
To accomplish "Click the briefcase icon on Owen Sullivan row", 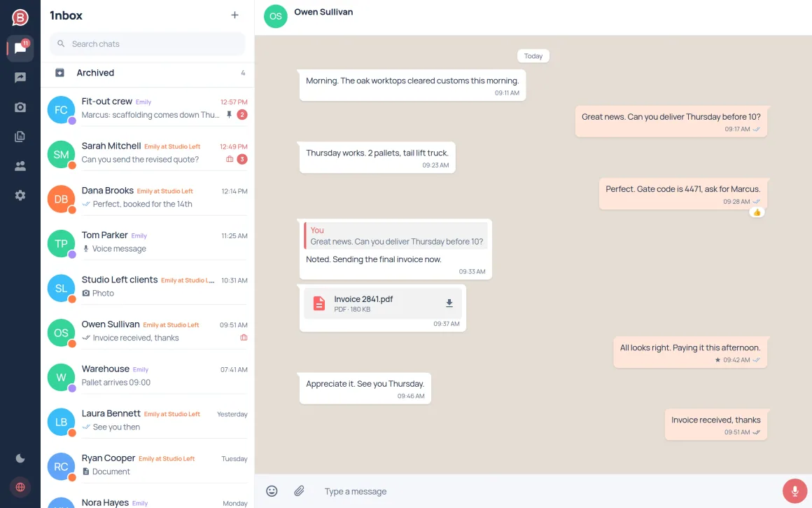I will pyautogui.click(x=244, y=338).
